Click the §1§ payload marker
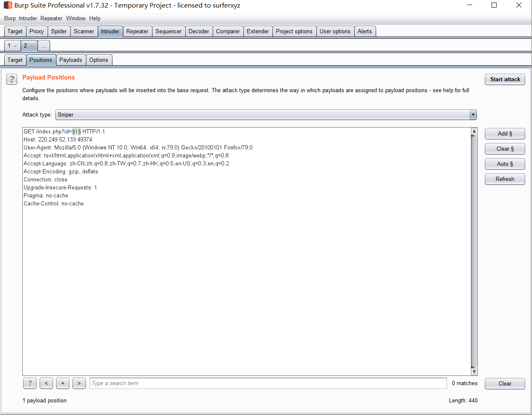The width and height of the screenshot is (532, 415). click(77, 132)
